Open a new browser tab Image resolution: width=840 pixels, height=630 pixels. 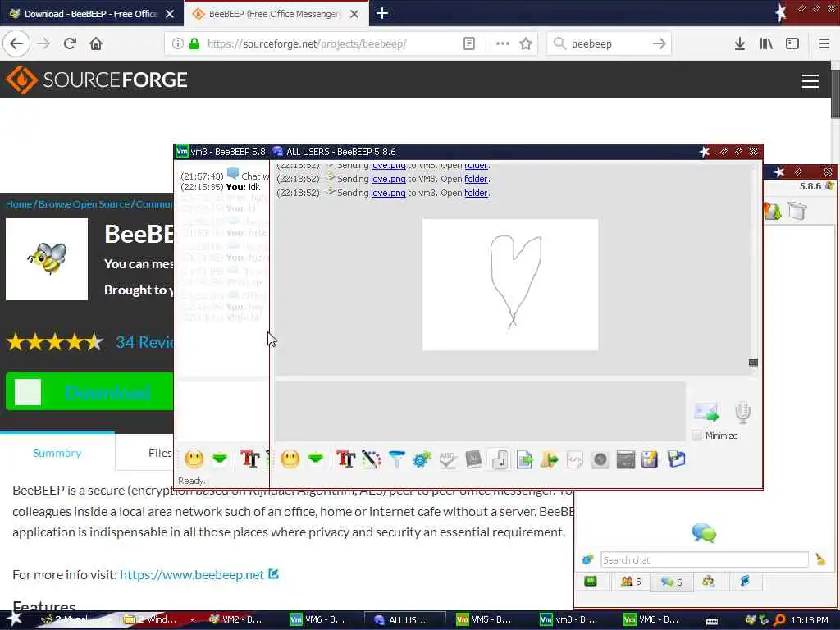(x=382, y=13)
